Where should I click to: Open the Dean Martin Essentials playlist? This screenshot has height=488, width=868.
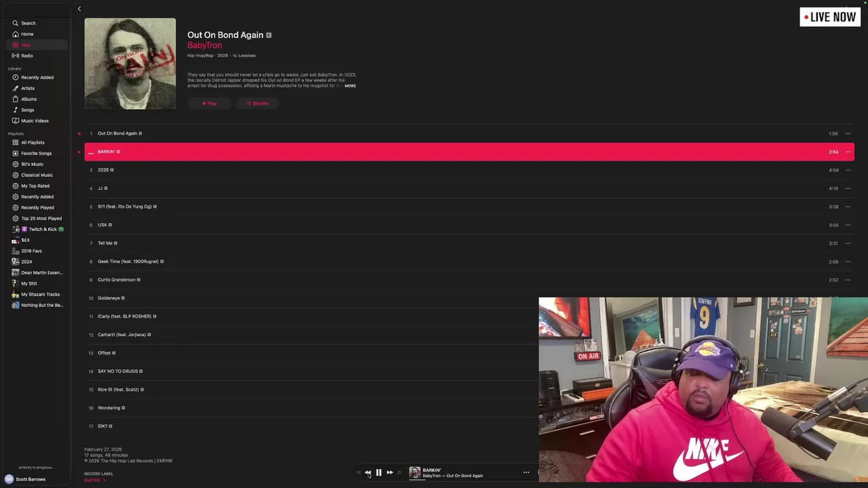[37, 272]
